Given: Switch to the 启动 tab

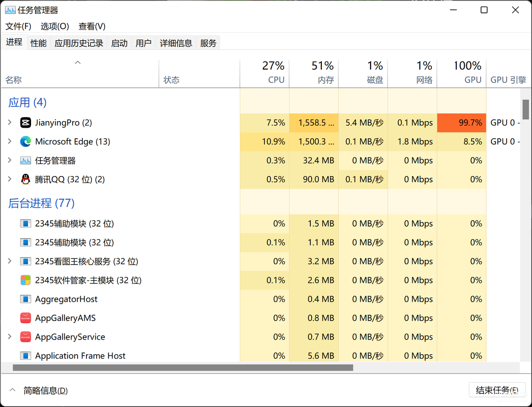Looking at the screenshot, I should (x=119, y=43).
